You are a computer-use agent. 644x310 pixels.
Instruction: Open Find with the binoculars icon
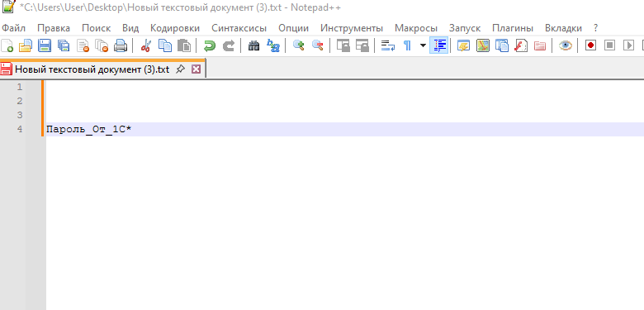tap(253, 45)
